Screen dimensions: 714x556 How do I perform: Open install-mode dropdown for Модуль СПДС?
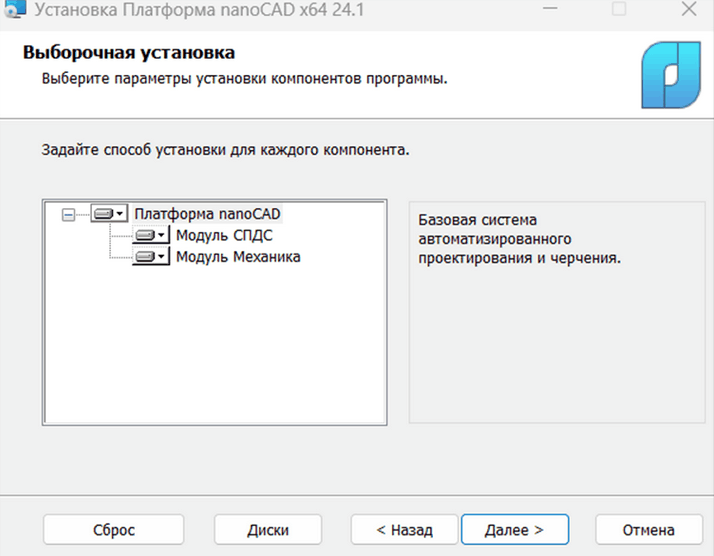(151, 235)
